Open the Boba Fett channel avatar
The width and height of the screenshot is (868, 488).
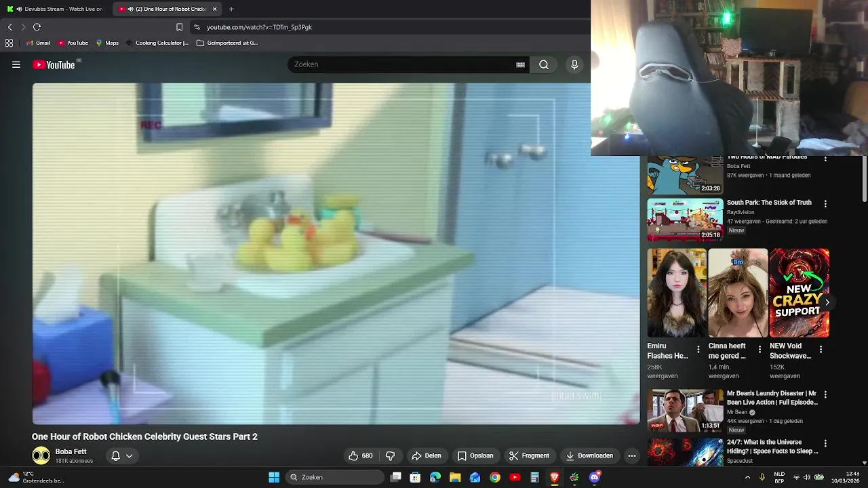coord(41,456)
